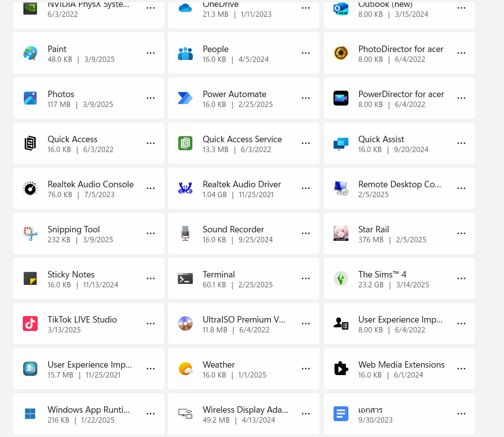
Task: Click the Quick Access app icon
Action: coord(30,143)
